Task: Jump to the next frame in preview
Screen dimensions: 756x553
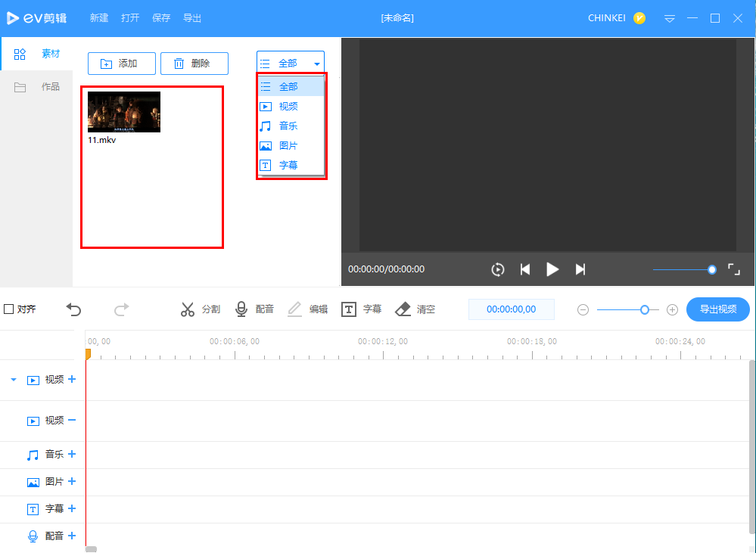Action: pyautogui.click(x=580, y=269)
